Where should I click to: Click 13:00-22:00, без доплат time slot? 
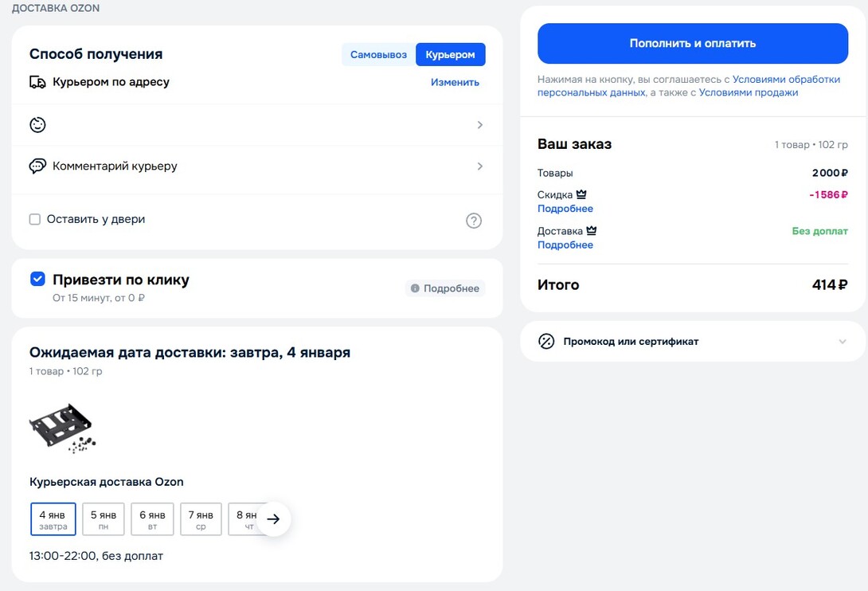coord(96,556)
